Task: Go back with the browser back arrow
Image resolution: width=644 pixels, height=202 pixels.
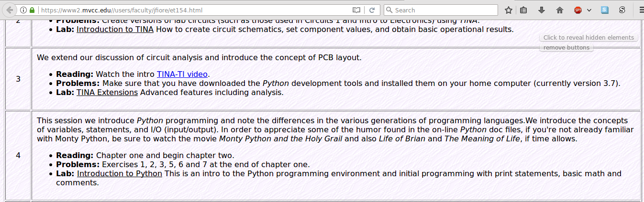Action: pyautogui.click(x=9, y=10)
